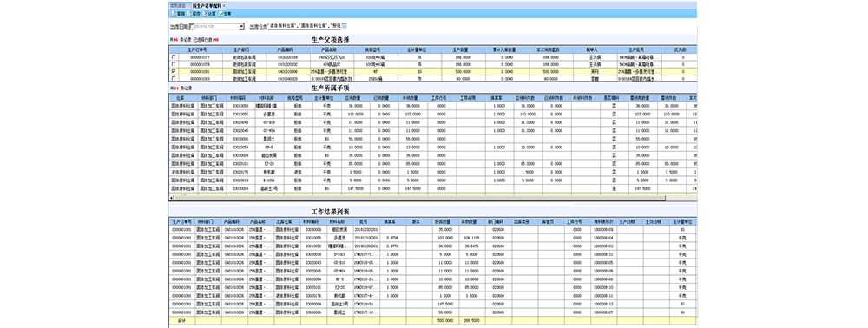Click the 查询 query toolbar icon

(177, 13)
